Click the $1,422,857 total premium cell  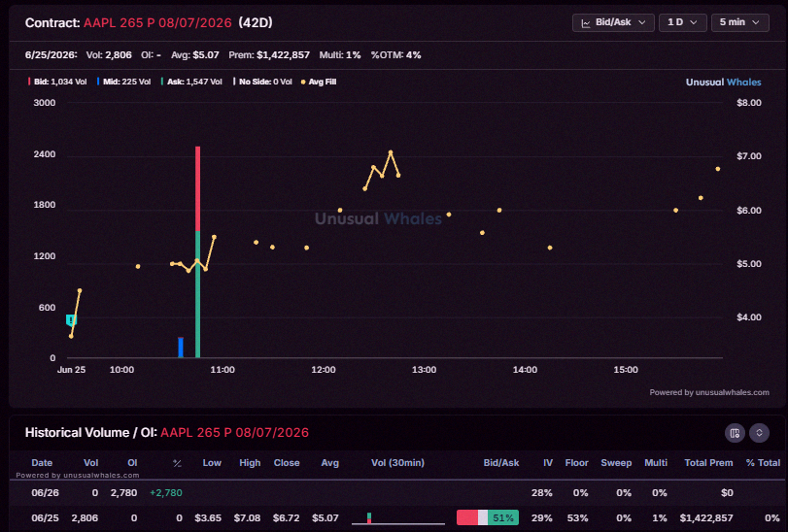click(706, 518)
